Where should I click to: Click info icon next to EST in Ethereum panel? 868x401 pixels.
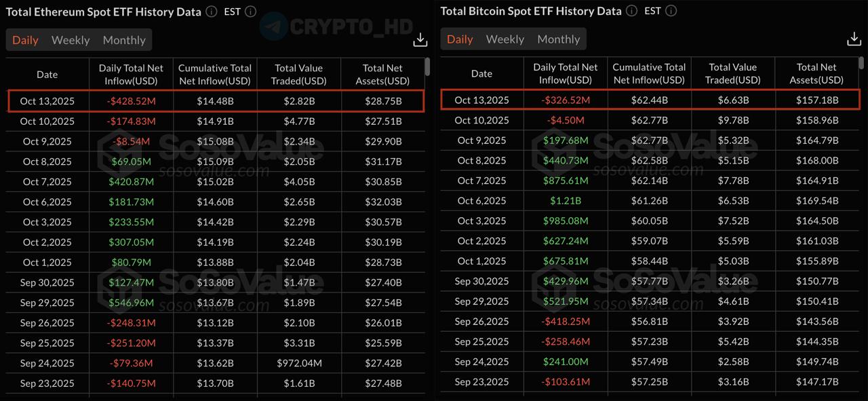(251, 12)
